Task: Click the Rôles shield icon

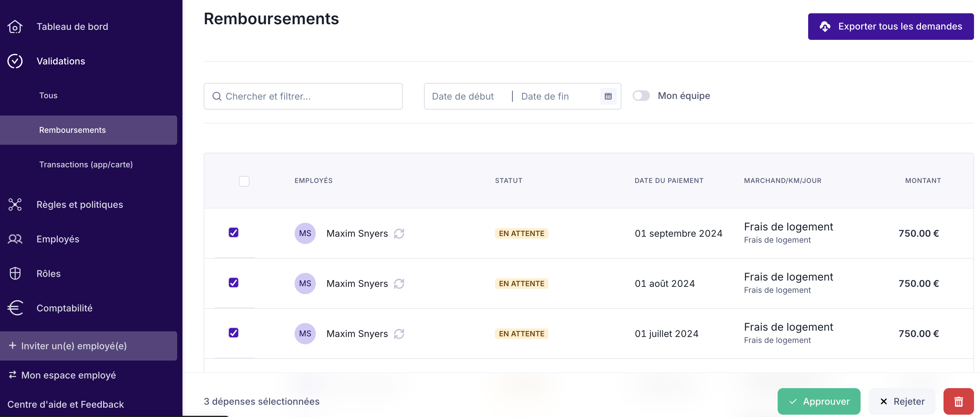Action: pyautogui.click(x=15, y=274)
